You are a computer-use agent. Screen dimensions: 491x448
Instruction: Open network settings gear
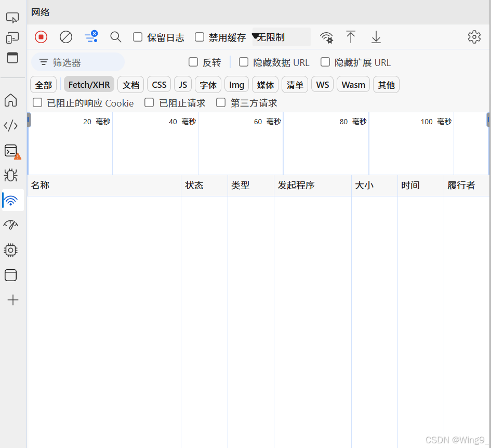click(x=474, y=37)
